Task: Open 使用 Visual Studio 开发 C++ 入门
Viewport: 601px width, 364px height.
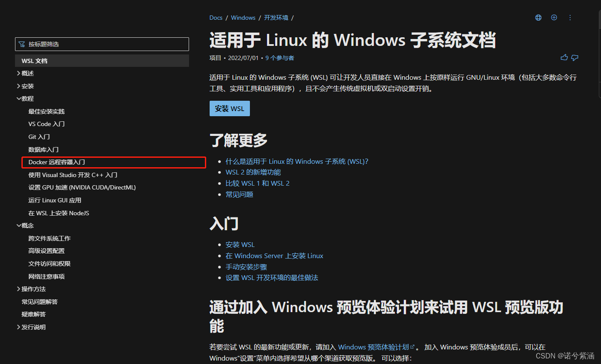Action: tap(73, 175)
